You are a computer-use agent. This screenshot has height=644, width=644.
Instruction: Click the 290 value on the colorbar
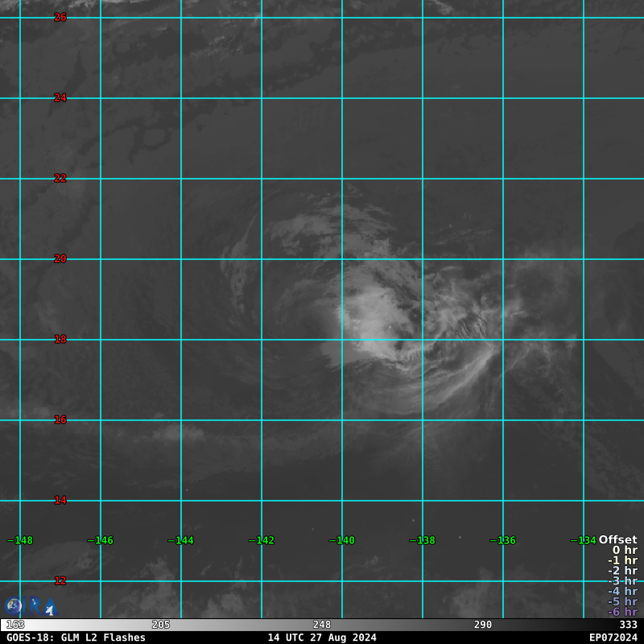click(483, 625)
